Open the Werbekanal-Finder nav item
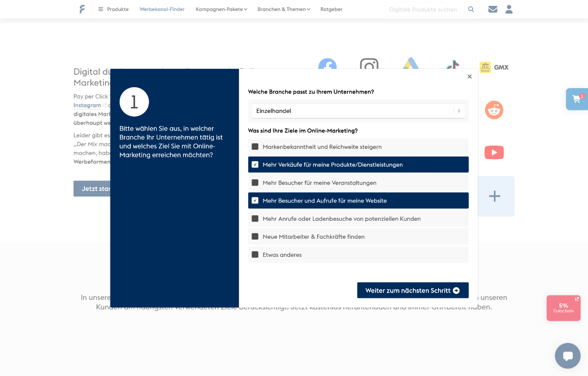The height and width of the screenshot is (376, 588). tap(162, 9)
